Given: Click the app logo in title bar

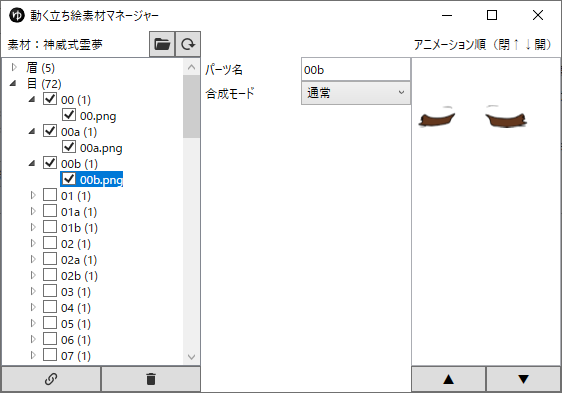Looking at the screenshot, I should click(16, 15).
